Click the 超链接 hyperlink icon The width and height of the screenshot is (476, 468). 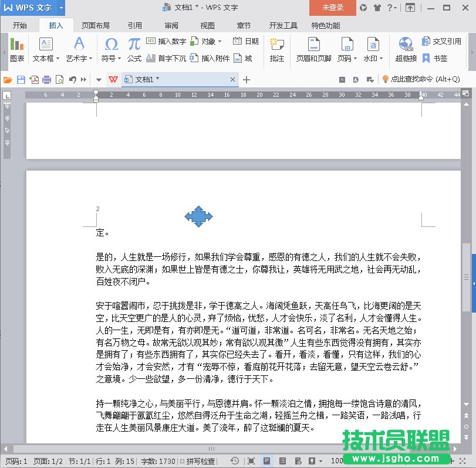coord(406,49)
